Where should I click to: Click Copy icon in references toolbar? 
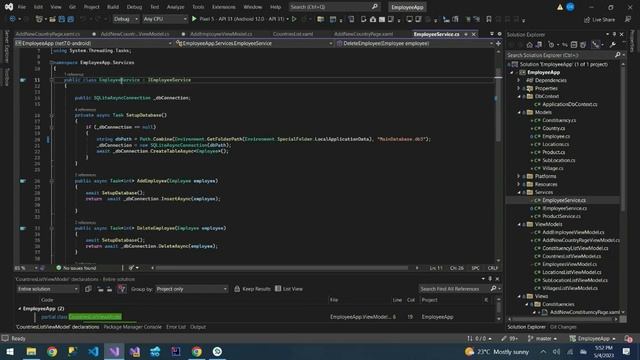point(88,289)
